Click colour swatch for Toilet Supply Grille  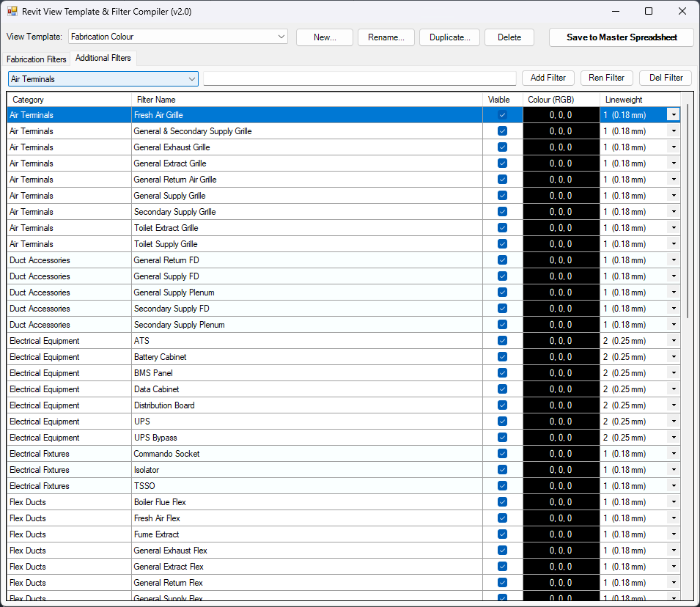[x=561, y=244]
